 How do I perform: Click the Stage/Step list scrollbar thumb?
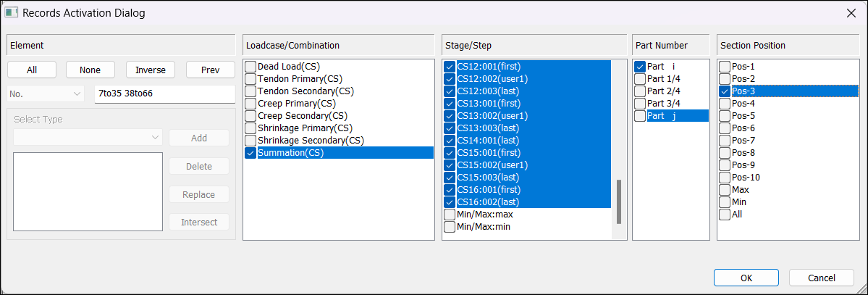pos(619,201)
